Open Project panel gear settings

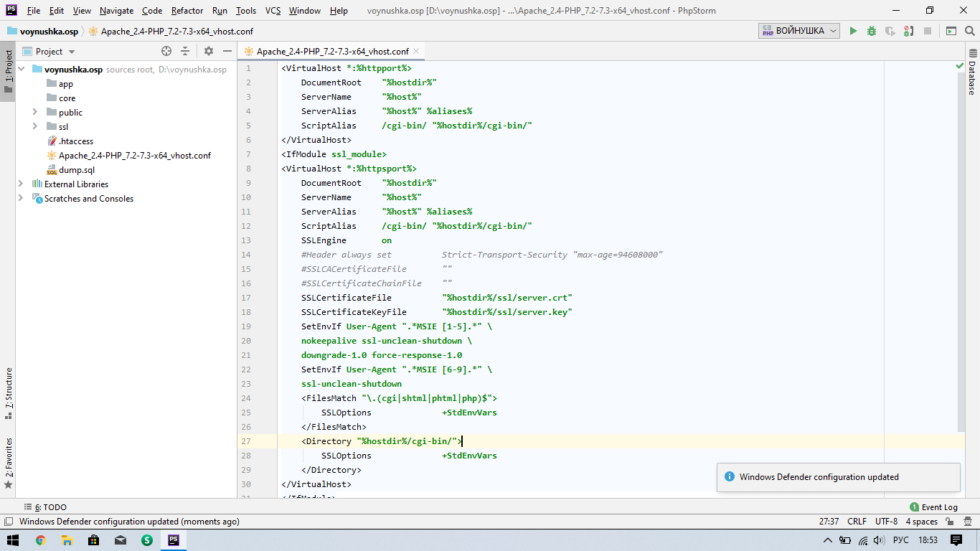pos(209,51)
